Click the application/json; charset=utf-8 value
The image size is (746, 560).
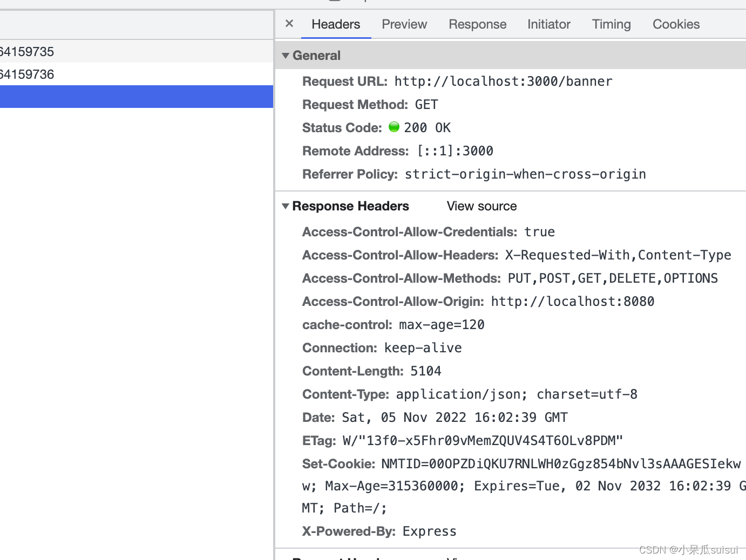(x=517, y=394)
